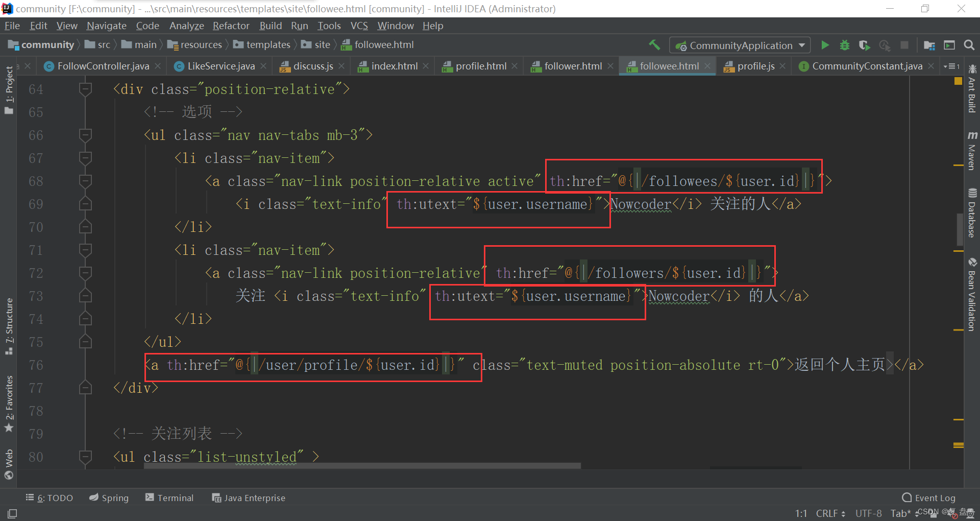The image size is (980, 521).
Task: Start debugging with the bug icon
Action: click(845, 45)
